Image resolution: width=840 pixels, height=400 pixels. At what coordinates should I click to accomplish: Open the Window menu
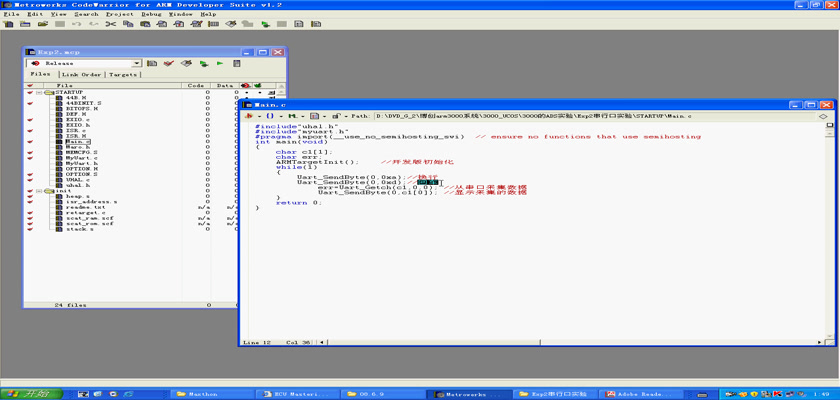pyautogui.click(x=181, y=14)
